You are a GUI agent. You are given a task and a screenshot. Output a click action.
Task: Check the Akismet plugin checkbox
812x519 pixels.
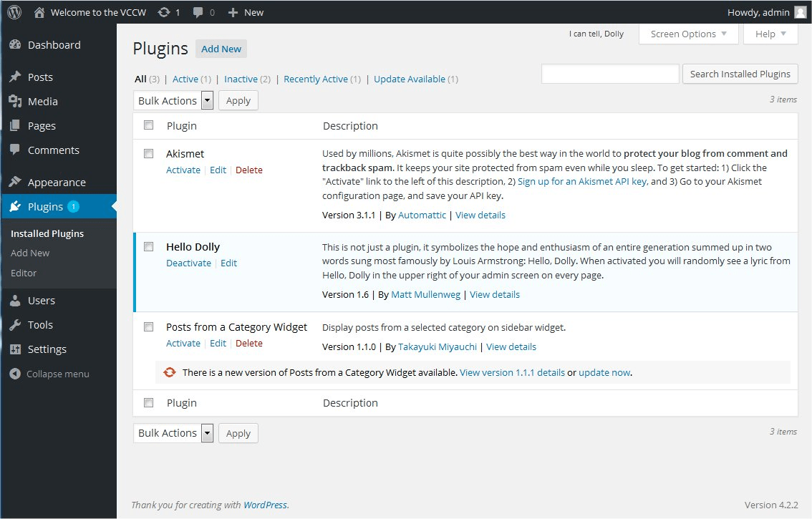point(148,153)
